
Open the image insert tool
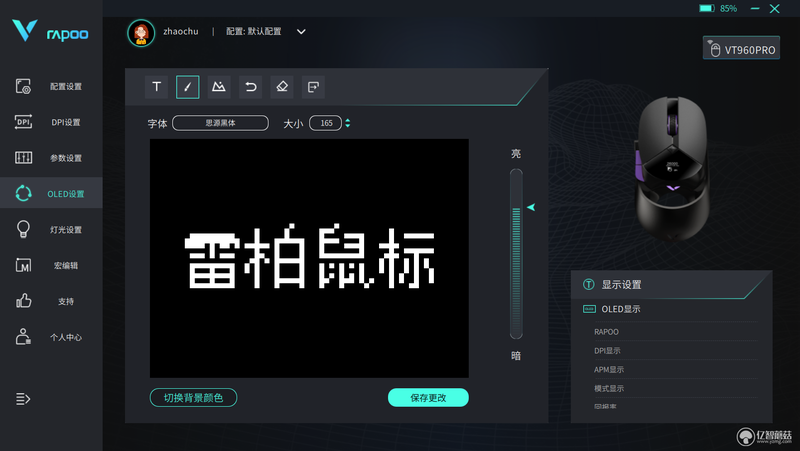pyautogui.click(x=219, y=87)
